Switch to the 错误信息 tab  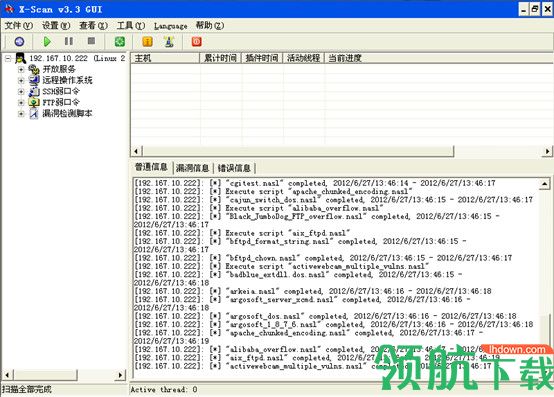tap(234, 168)
